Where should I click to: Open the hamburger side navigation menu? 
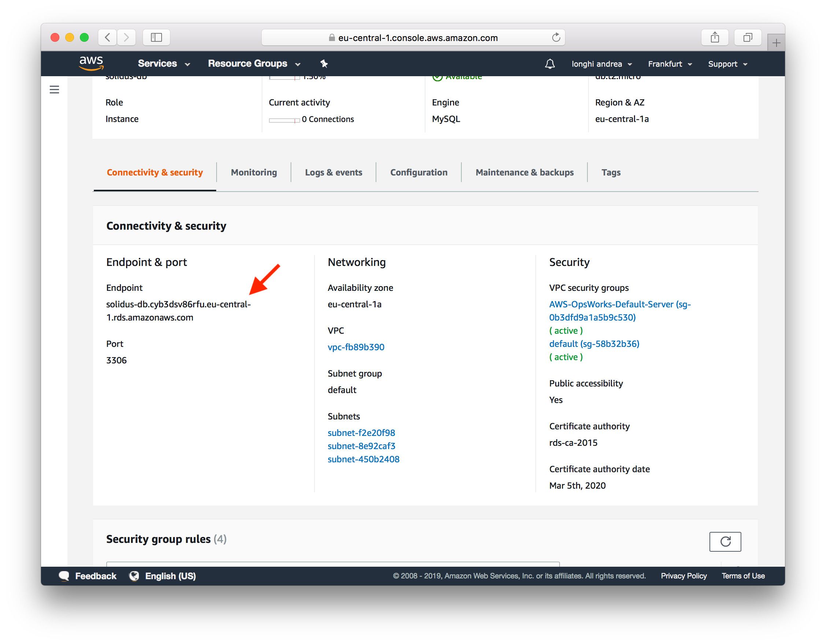pyautogui.click(x=55, y=90)
